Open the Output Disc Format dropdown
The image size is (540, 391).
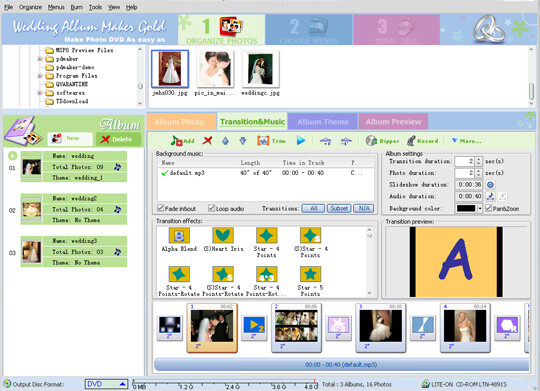click(x=106, y=384)
